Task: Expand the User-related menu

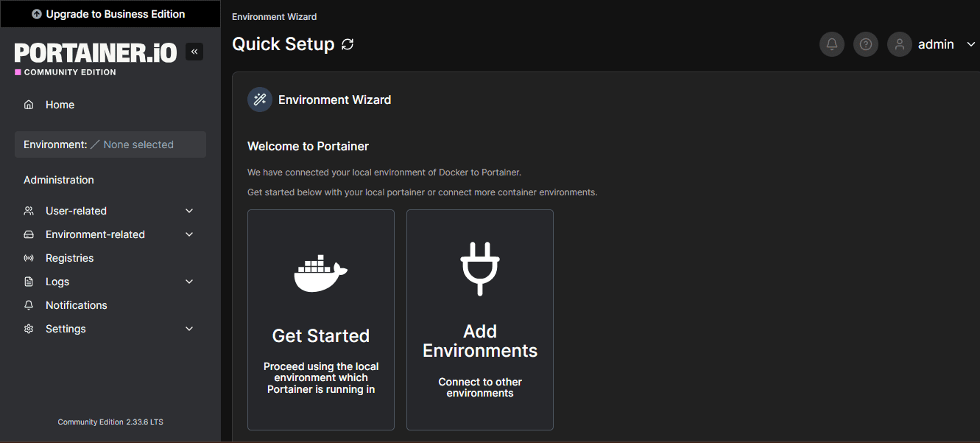Action: coord(189,210)
